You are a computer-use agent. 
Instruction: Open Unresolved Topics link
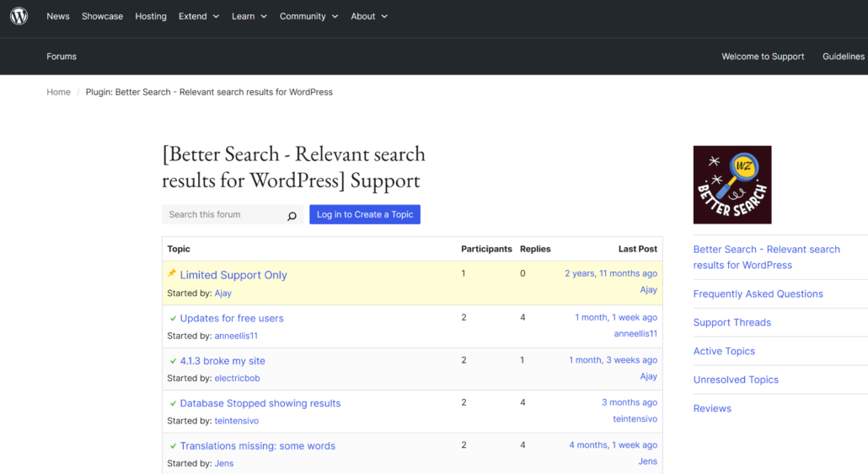tap(736, 380)
